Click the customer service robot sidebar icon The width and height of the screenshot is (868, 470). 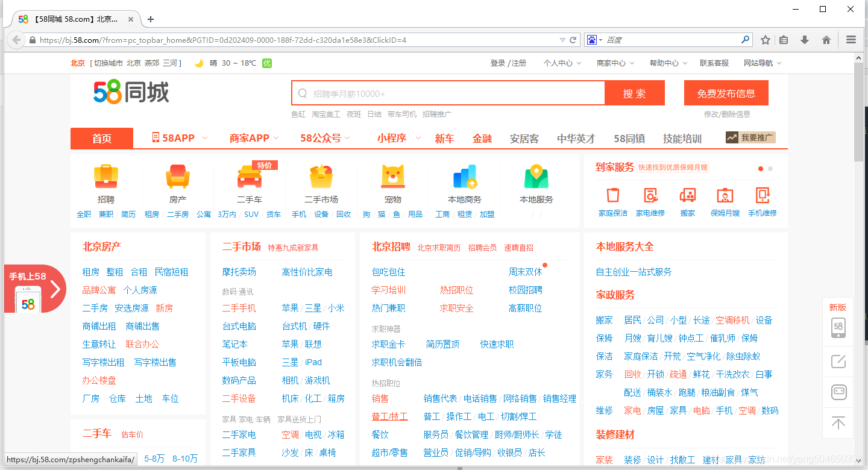click(x=838, y=392)
